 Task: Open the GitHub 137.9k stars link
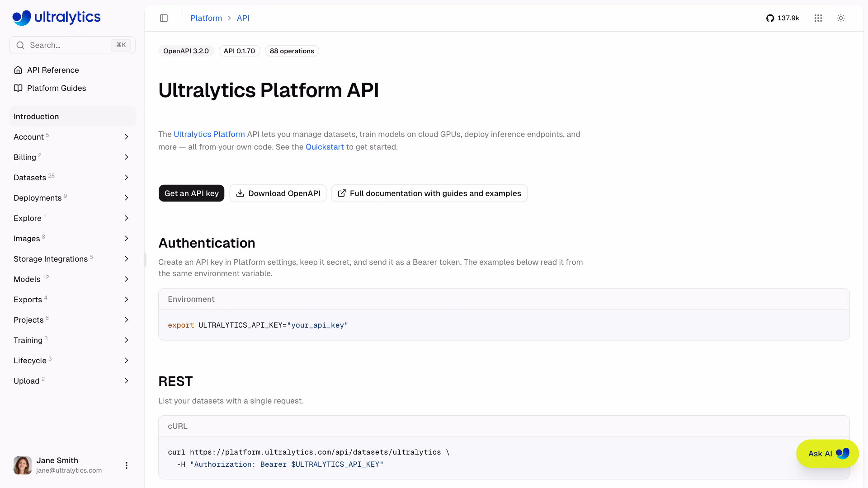783,18
